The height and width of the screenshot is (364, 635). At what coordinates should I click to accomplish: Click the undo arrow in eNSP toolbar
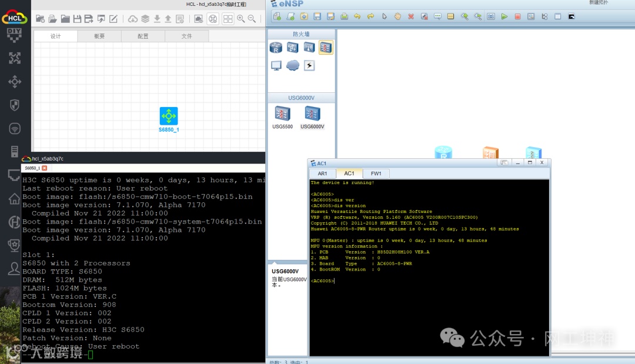click(x=357, y=16)
